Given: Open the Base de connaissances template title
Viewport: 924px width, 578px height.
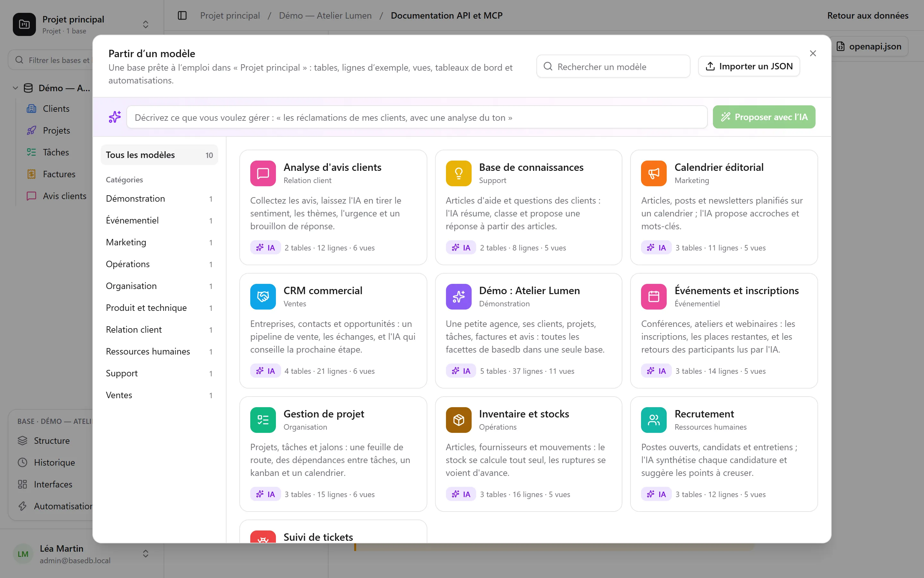Looking at the screenshot, I should click(x=531, y=167).
